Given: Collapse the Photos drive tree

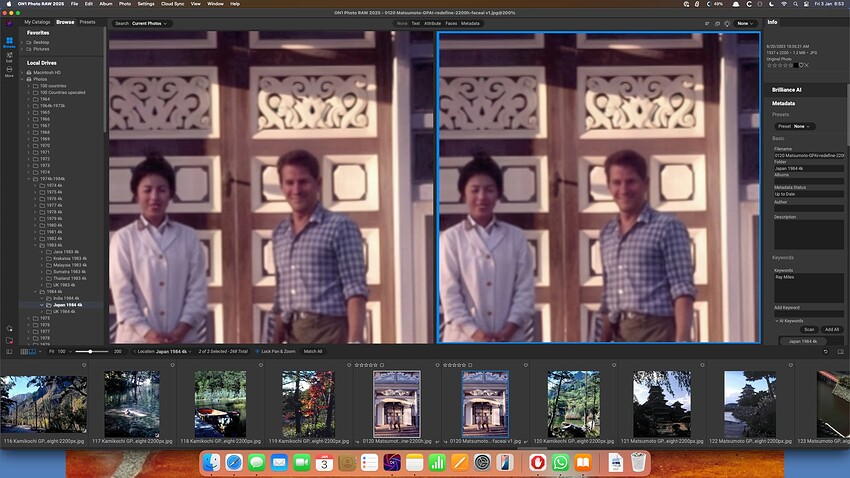Looking at the screenshot, I should [22, 79].
